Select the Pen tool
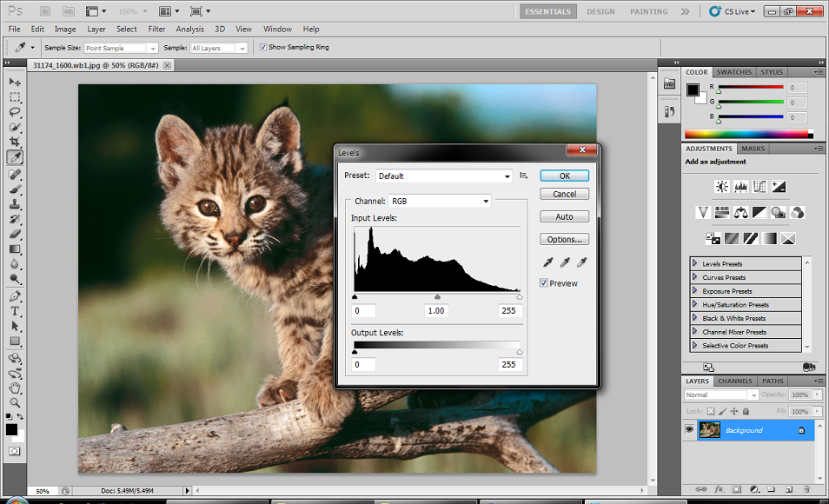The height and width of the screenshot is (504, 829). (15, 296)
